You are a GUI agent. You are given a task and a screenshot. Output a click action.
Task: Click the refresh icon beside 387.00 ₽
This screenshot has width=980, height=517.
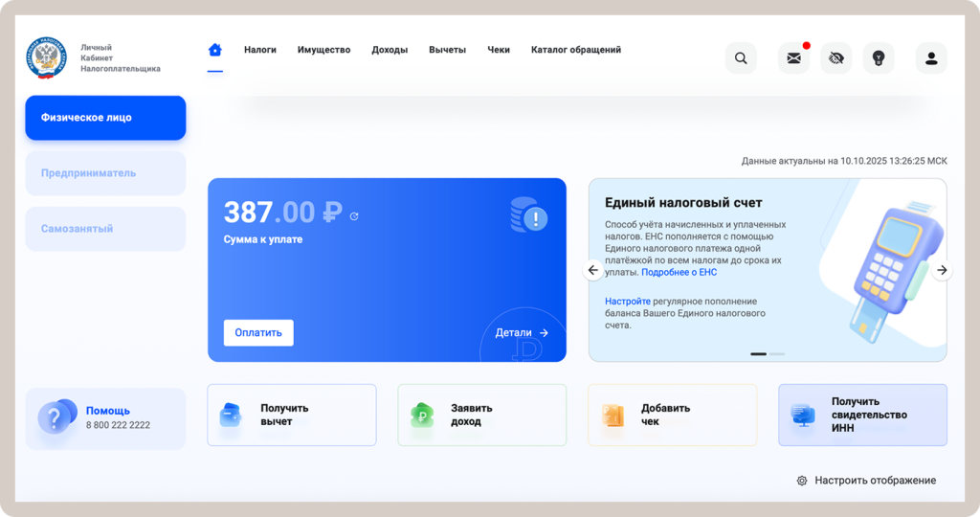354,216
